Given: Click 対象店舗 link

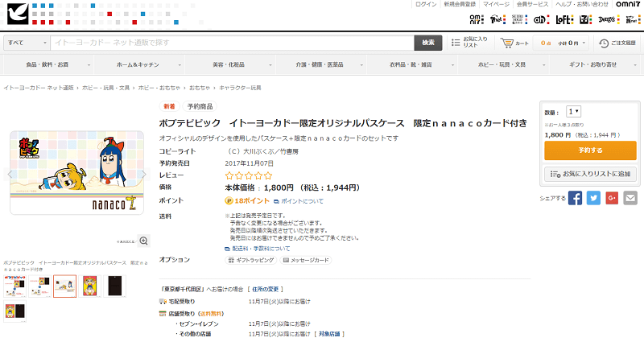Looking at the screenshot, I should pos(329,334).
